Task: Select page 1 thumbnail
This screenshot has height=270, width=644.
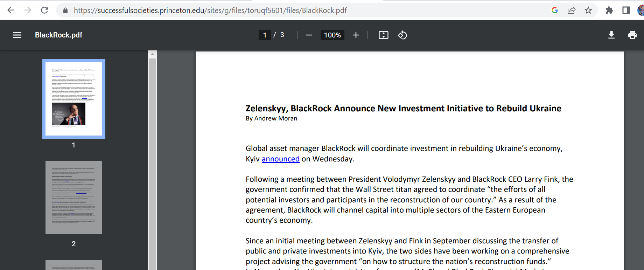Action: click(x=74, y=99)
